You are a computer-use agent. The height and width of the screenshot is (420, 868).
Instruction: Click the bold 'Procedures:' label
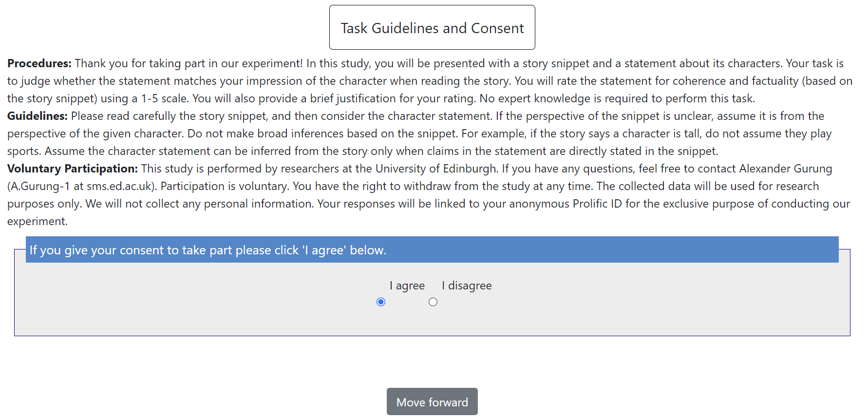[39, 63]
